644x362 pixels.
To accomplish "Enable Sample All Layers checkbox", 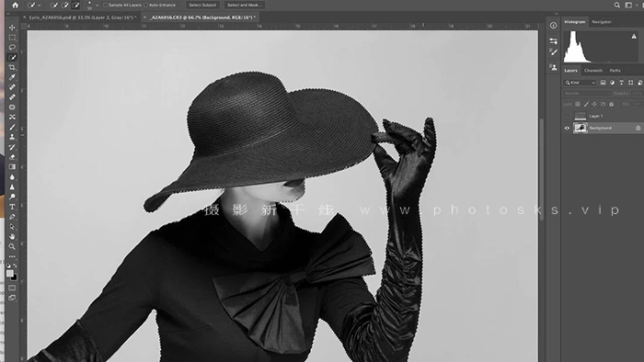I will [x=105, y=5].
